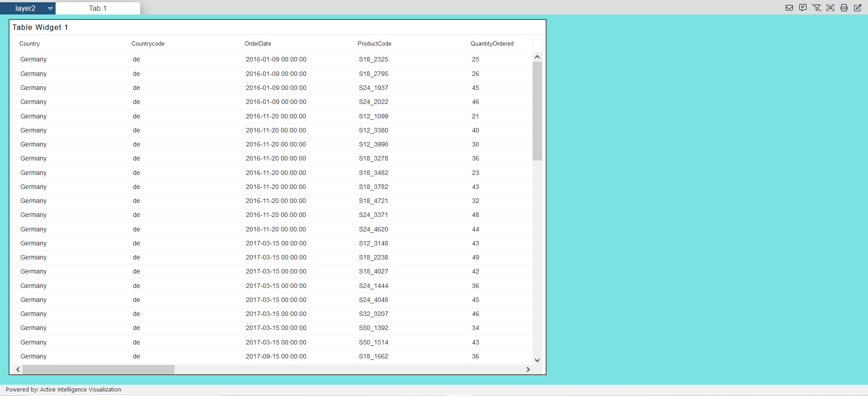This screenshot has height=396, width=868.
Task: Select product code S24_4048
Action: tap(373, 300)
